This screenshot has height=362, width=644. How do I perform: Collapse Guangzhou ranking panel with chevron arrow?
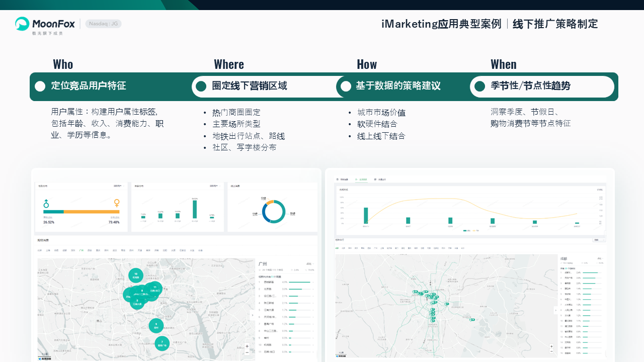pyautogui.click(x=253, y=315)
